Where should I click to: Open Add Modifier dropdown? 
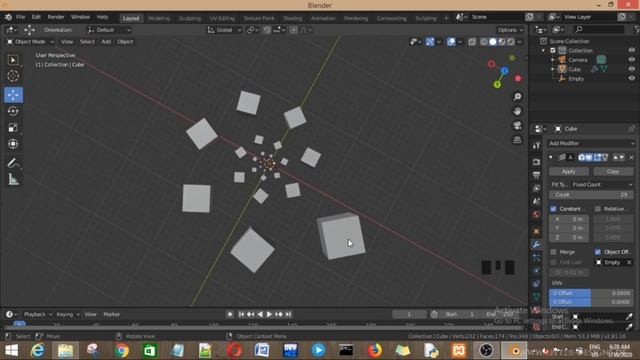tap(591, 143)
